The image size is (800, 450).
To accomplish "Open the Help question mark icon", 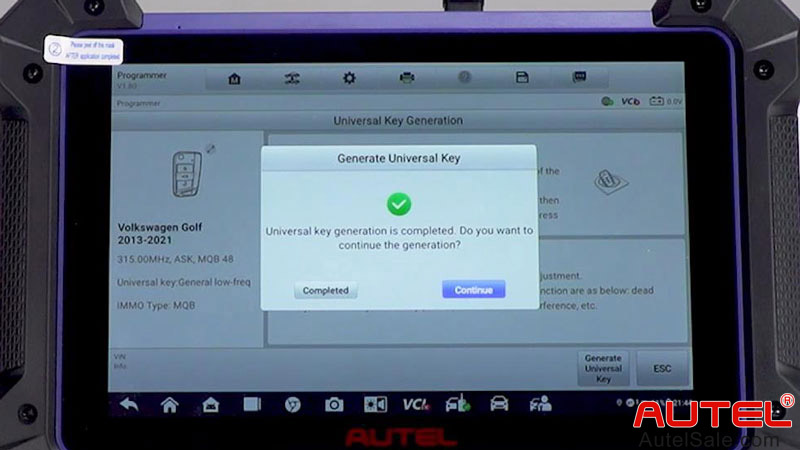I will click(x=464, y=77).
